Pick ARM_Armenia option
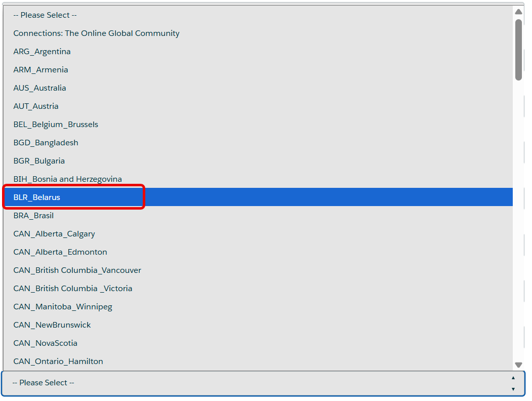This screenshot has height=401, width=532. click(x=40, y=70)
